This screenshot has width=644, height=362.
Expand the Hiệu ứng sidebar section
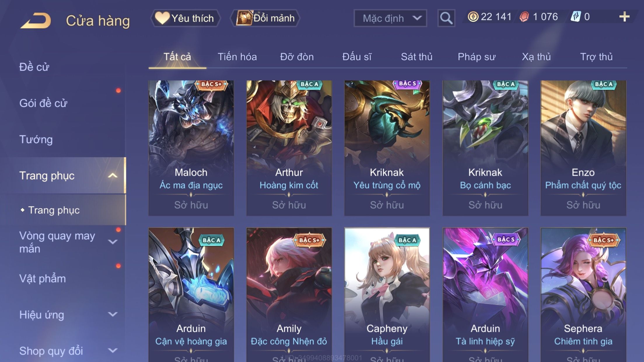click(x=113, y=314)
